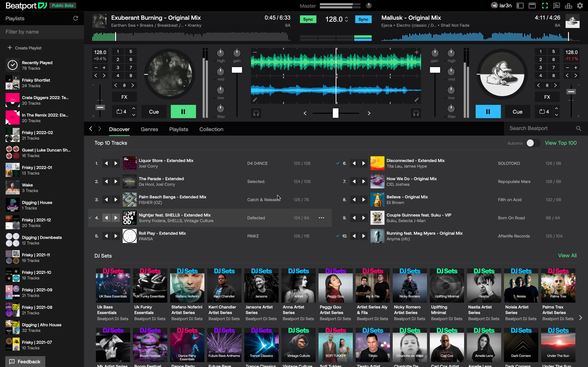Refresh the Playlists sidebar list
The image size is (588, 367).
(76, 19)
